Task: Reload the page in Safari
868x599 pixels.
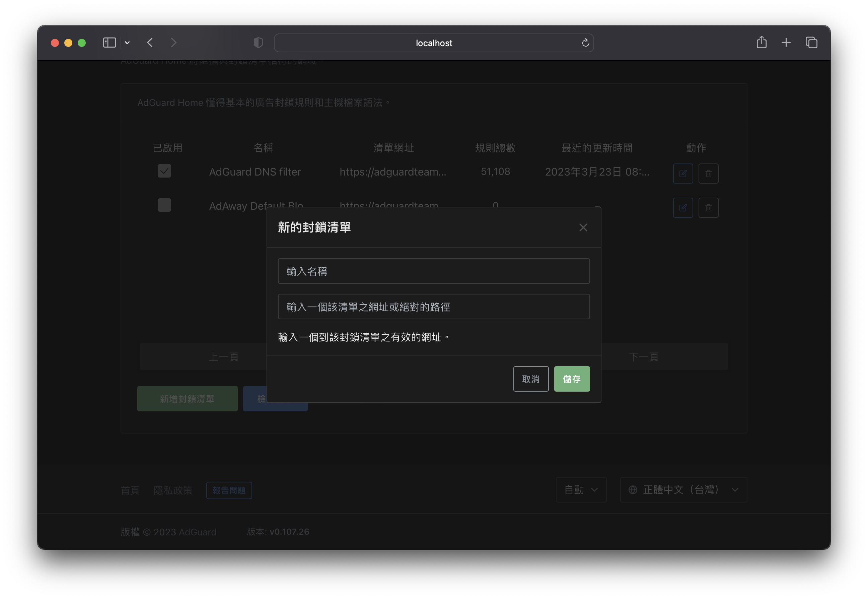Action: pos(585,43)
